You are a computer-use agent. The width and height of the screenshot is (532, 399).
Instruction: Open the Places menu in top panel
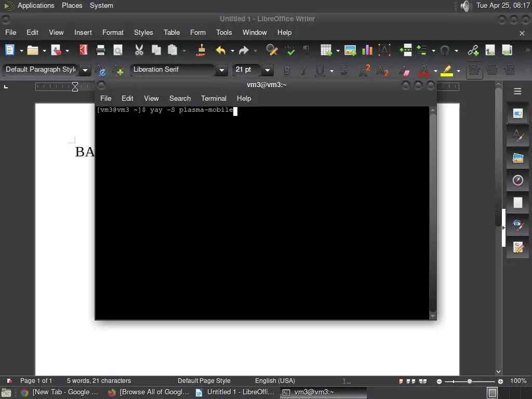[72, 5]
